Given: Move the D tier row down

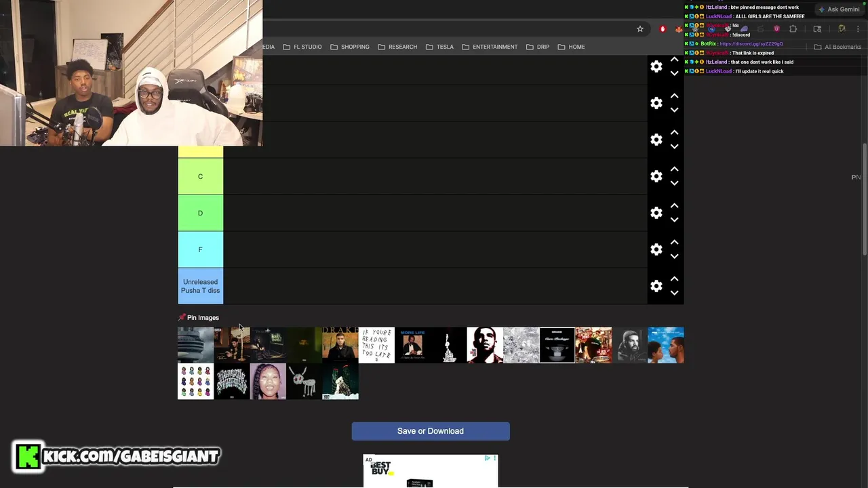Looking at the screenshot, I should [674, 220].
